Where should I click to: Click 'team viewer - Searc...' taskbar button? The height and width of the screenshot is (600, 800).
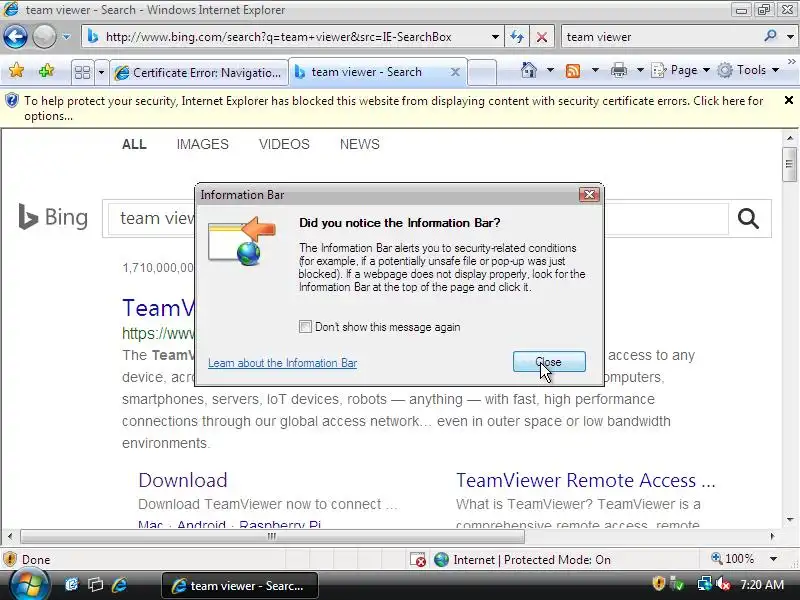[240, 586]
